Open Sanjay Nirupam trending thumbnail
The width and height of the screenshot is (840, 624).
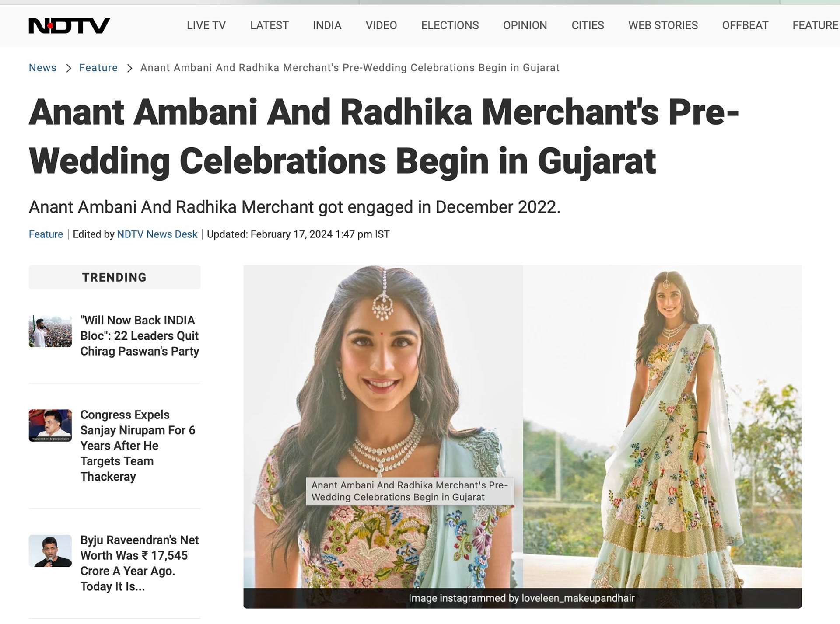[50, 425]
